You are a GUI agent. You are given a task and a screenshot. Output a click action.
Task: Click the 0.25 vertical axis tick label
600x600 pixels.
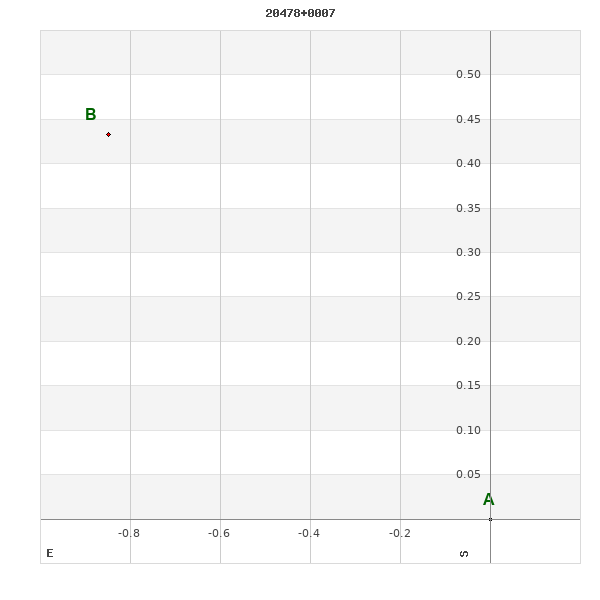pyautogui.click(x=468, y=297)
